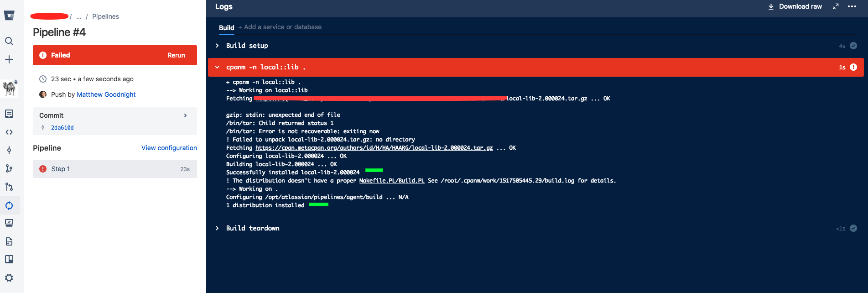Click View configuration link
Image resolution: width=868 pixels, height=293 pixels.
tap(169, 148)
